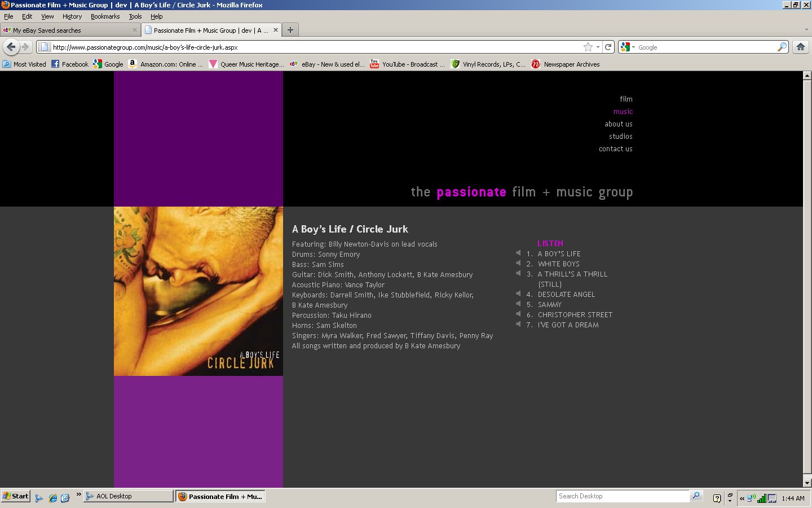
Task: Play track 1 A Boy's Life speaker icon
Action: (518, 253)
